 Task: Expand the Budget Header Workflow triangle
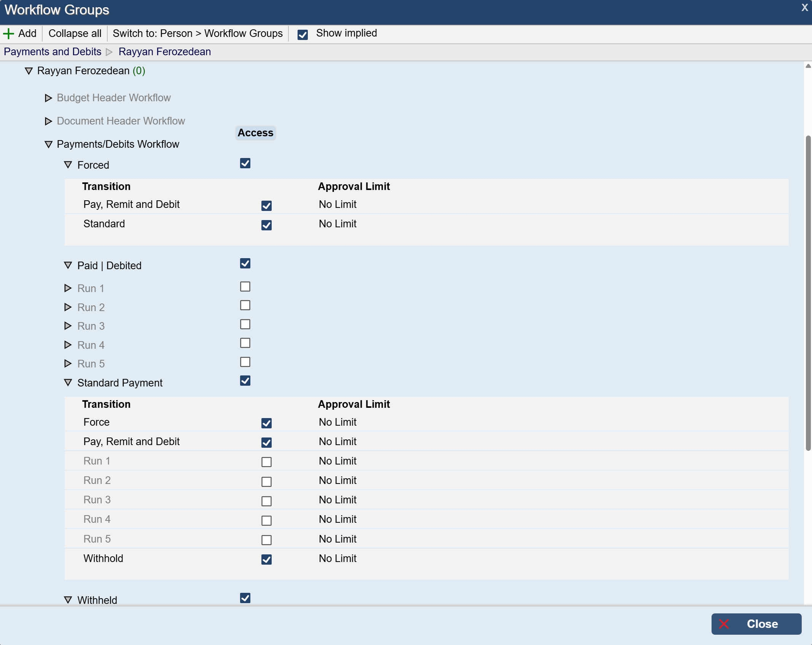[x=48, y=98]
